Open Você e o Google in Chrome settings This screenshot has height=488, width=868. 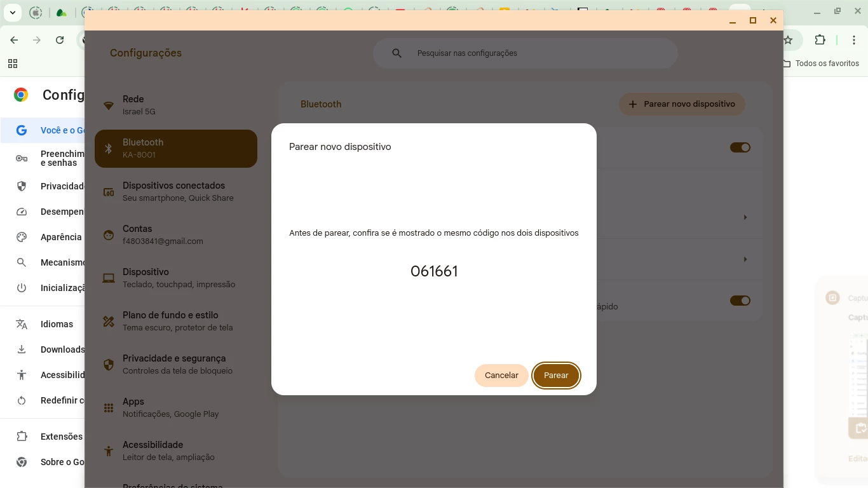[43, 130]
